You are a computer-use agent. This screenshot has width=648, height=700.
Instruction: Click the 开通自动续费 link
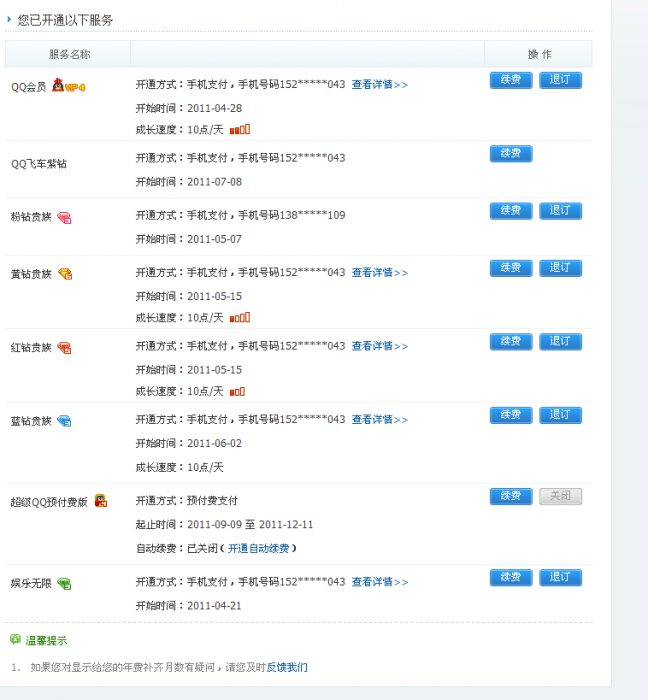coord(258,548)
